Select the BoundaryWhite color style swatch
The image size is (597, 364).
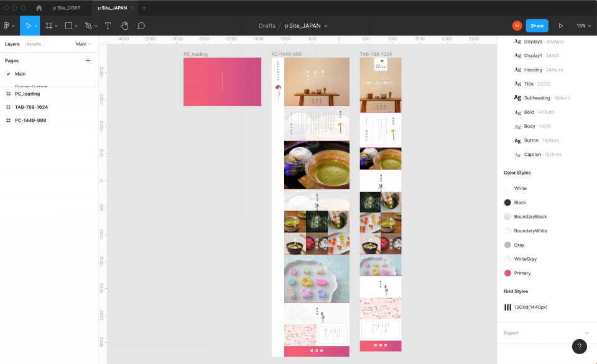coord(507,231)
